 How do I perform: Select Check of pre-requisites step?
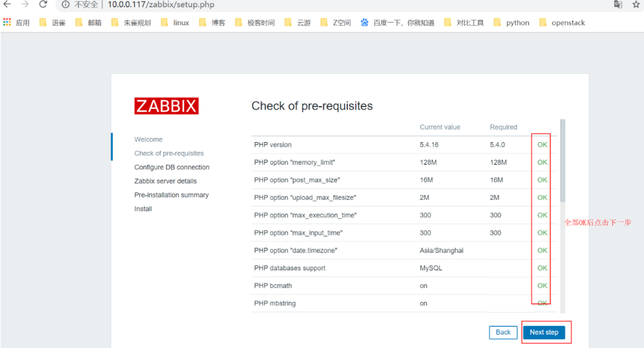tap(169, 153)
